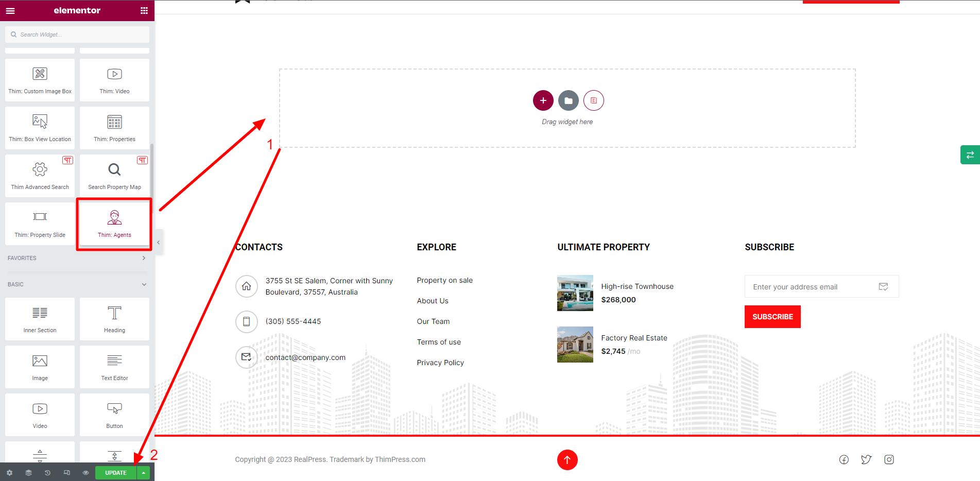Open the template kit round button
This screenshot has height=481, width=980.
593,100
